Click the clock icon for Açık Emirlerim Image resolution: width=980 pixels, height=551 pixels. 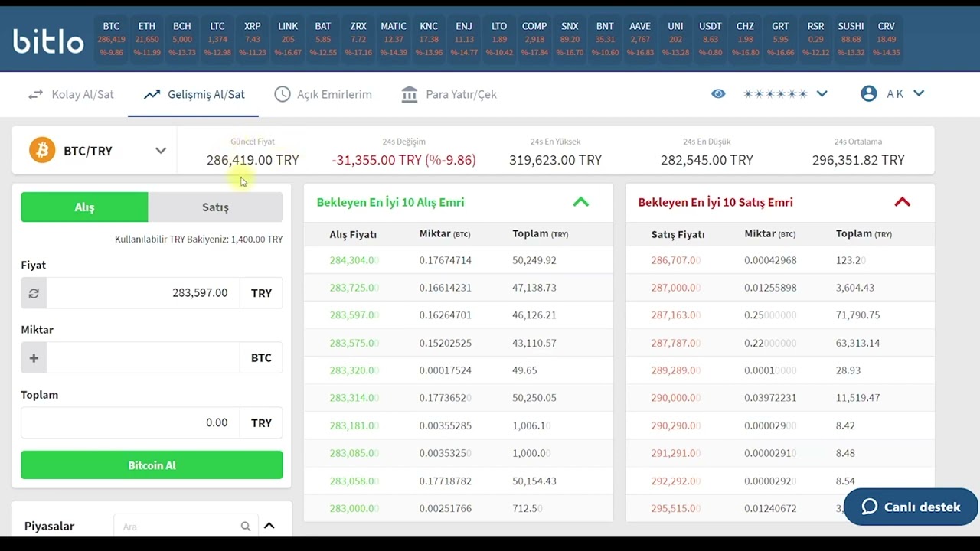[x=283, y=94]
